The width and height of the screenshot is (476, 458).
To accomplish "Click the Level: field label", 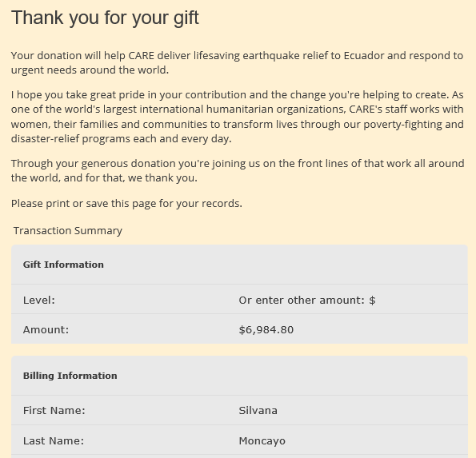I will click(39, 301).
